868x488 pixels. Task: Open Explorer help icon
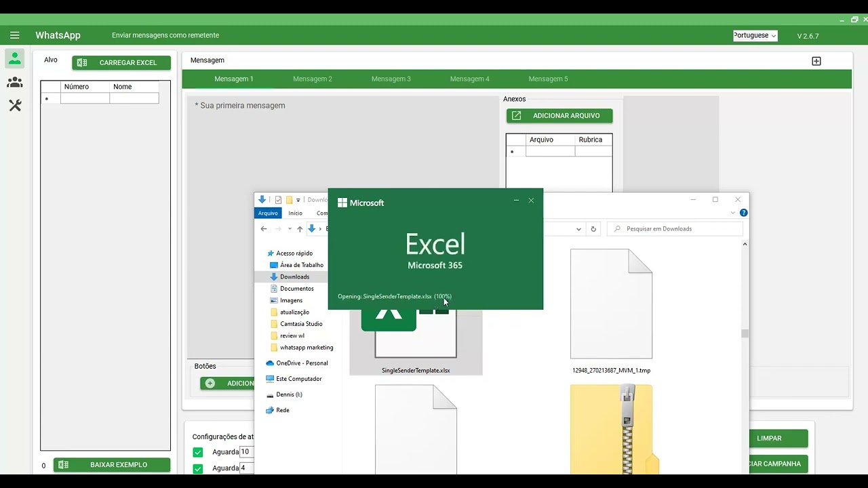point(744,213)
